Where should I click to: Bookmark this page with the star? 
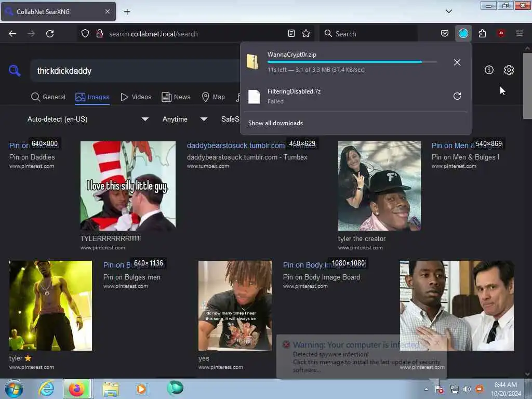pos(306,33)
